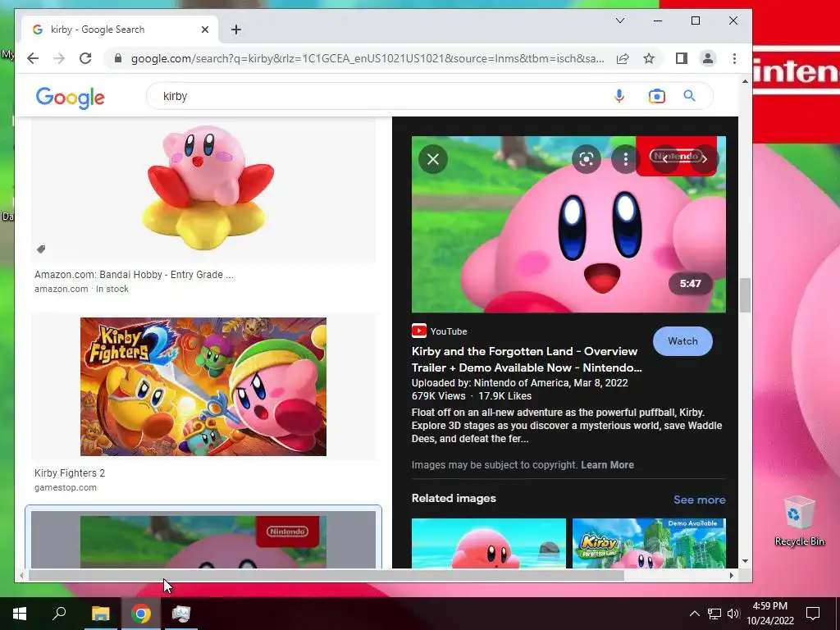Go to Google home via the logo
The image size is (840, 630).
coord(71,98)
